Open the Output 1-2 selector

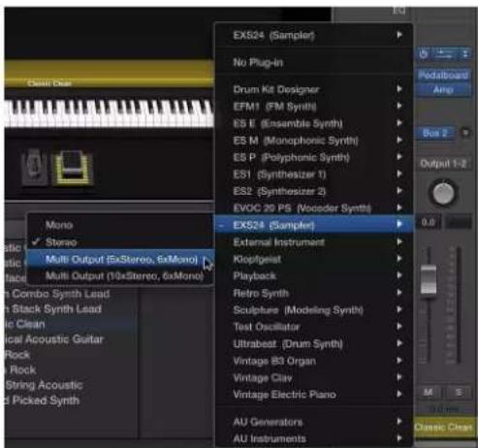click(443, 164)
